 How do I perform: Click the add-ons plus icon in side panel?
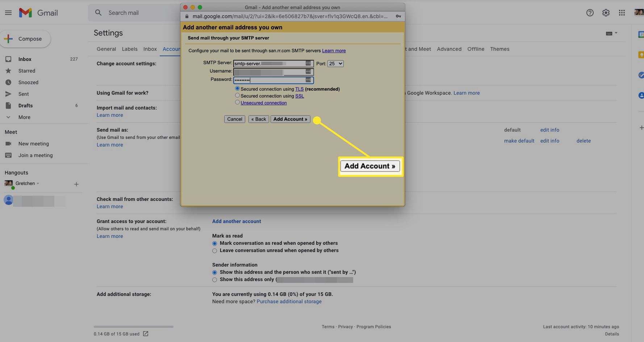(x=641, y=128)
